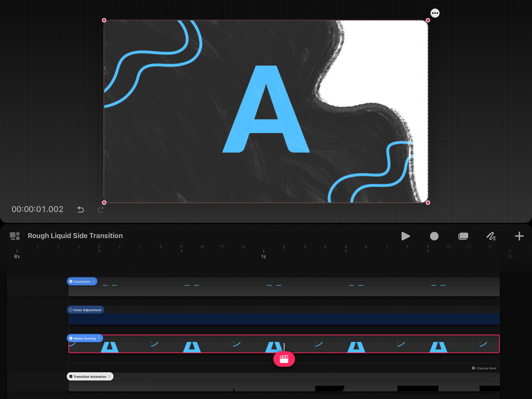Image resolution: width=532 pixels, height=399 pixels.
Task: Start recording with the record button
Action: click(x=434, y=236)
